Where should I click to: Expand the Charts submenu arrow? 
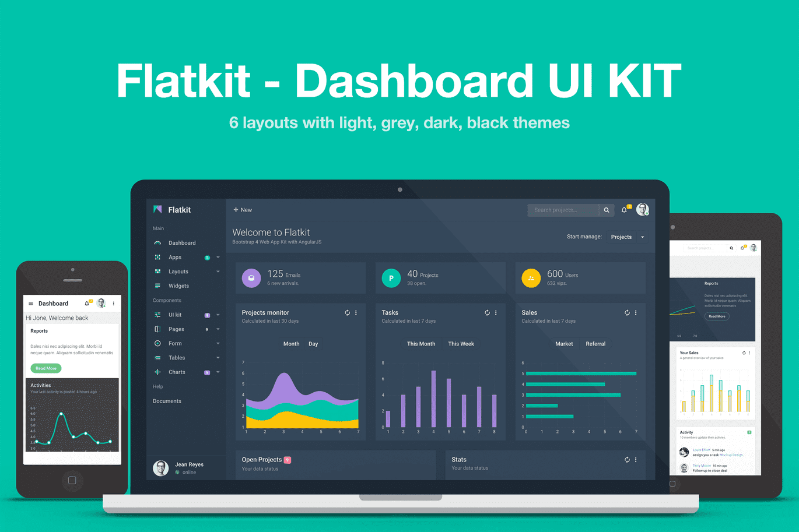[x=218, y=372]
